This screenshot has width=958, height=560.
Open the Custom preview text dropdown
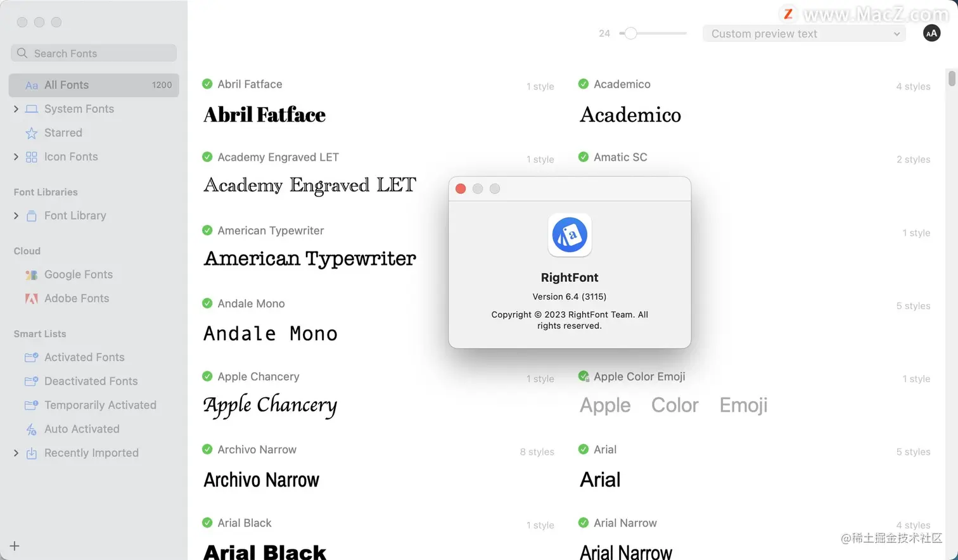pos(804,34)
